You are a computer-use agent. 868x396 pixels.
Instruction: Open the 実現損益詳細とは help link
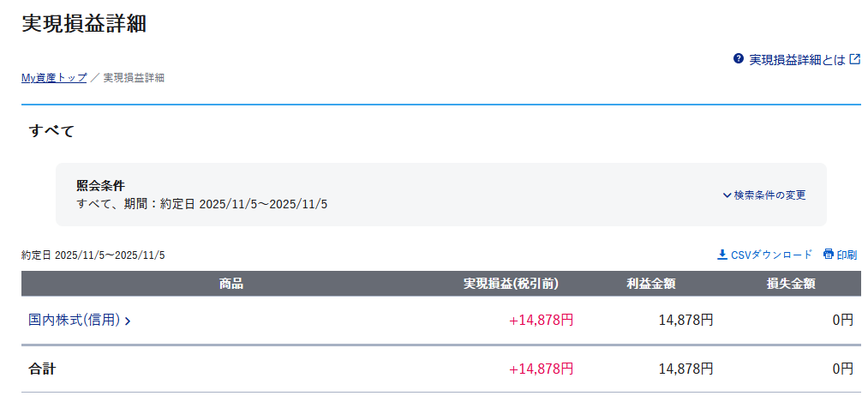[797, 60]
